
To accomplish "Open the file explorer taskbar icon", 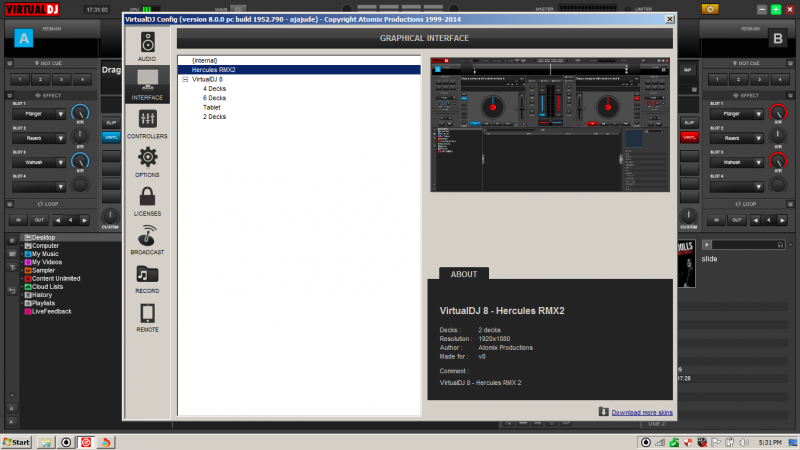I will 46,442.
